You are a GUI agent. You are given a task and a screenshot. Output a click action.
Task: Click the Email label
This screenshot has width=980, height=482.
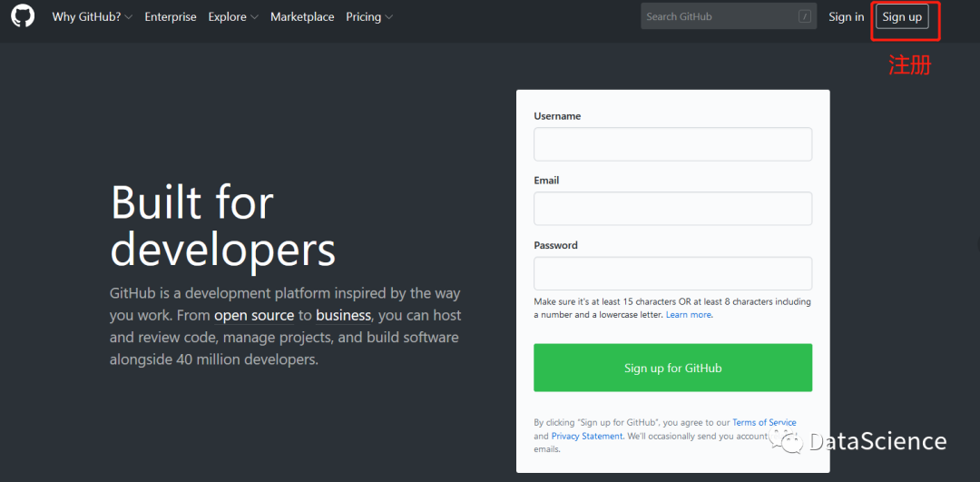pyautogui.click(x=546, y=181)
